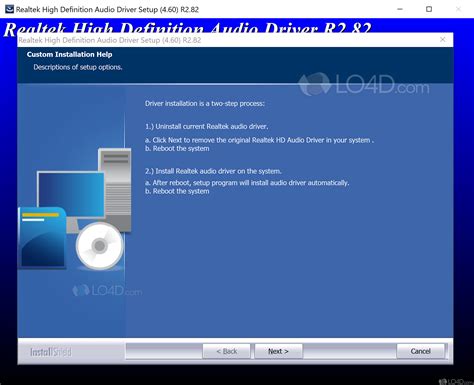Click the small LO4D.com watermark under the disc

pos(107,291)
